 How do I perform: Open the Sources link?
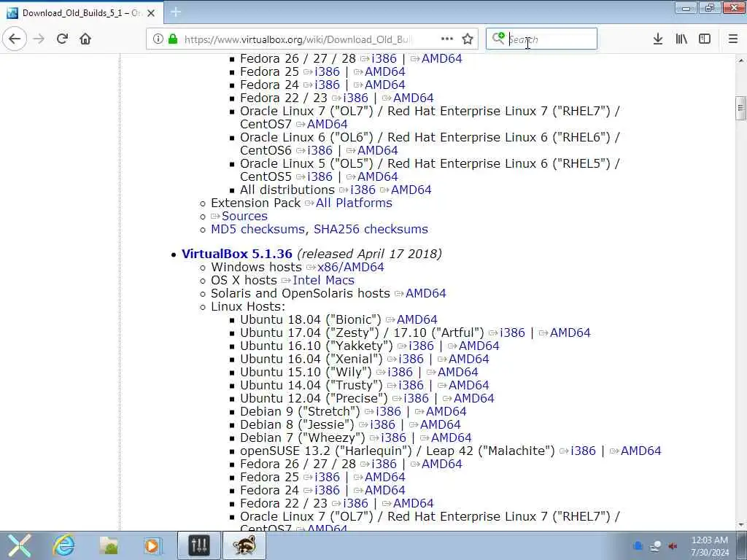point(244,216)
